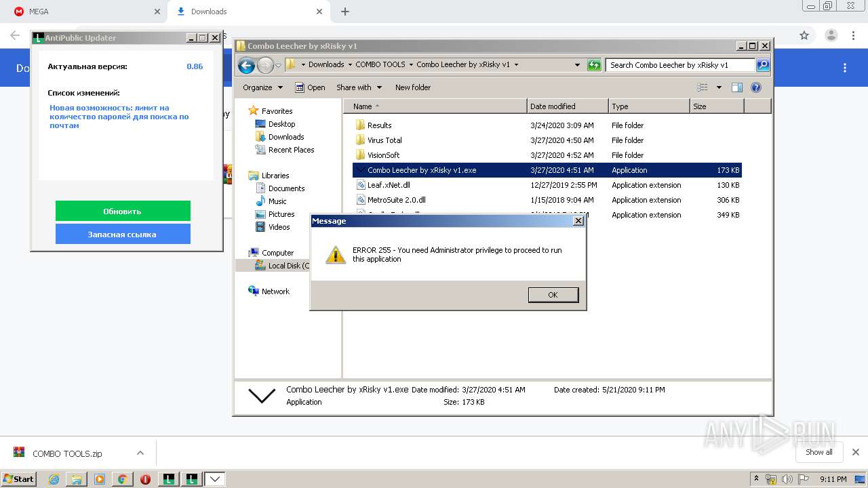Toggle the preview pane icon
Image resolution: width=868 pixels, height=488 pixels.
(x=737, y=87)
